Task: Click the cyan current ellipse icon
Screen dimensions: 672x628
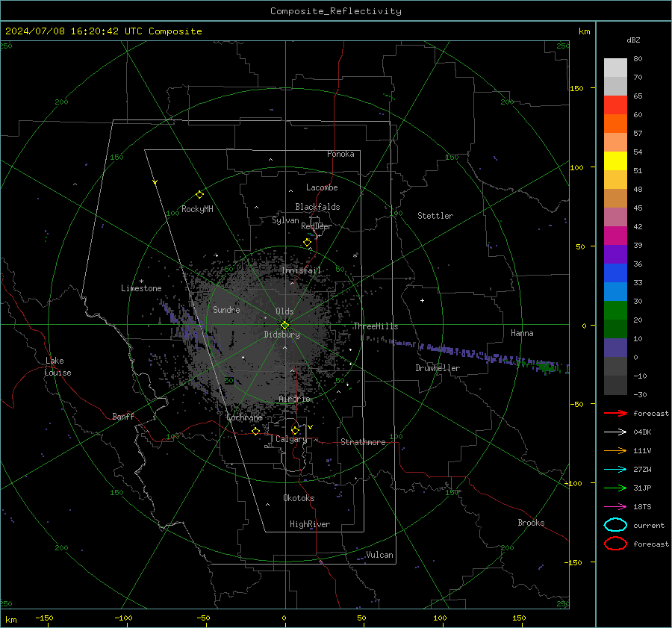Action: pos(615,525)
